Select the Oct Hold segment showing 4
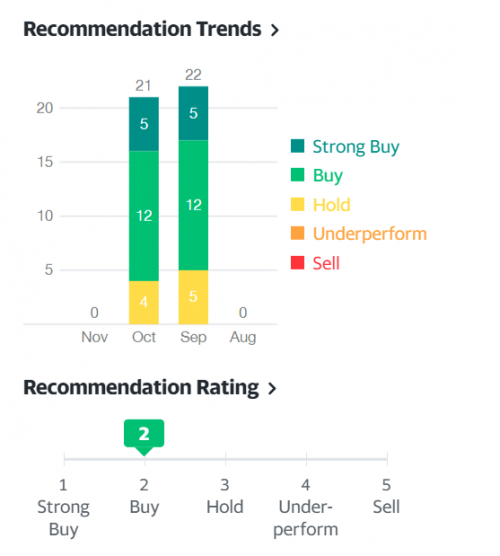This screenshot has width=500, height=556. coord(144,302)
